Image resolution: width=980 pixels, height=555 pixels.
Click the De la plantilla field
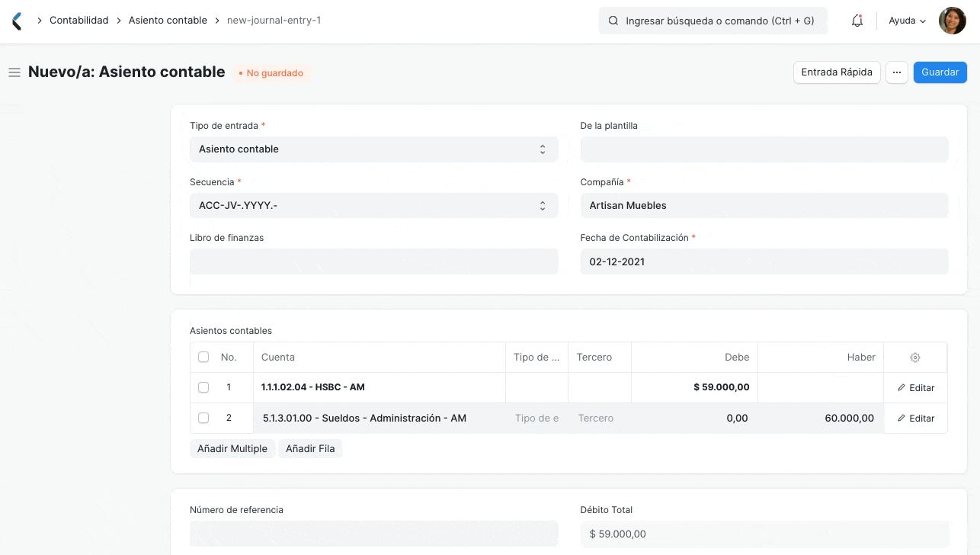click(x=764, y=149)
